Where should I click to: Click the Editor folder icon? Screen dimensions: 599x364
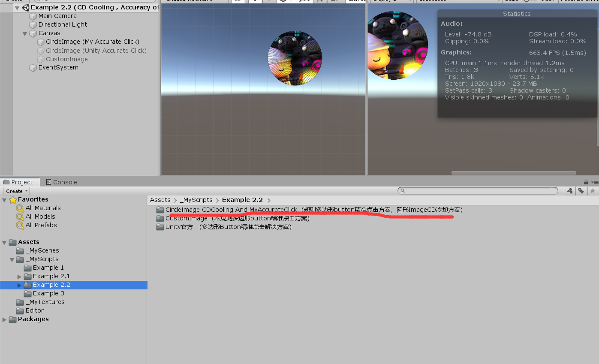[20, 311]
